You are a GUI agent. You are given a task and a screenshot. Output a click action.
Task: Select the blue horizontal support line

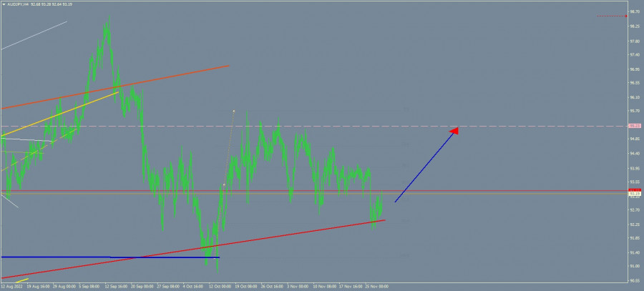(x=110, y=257)
